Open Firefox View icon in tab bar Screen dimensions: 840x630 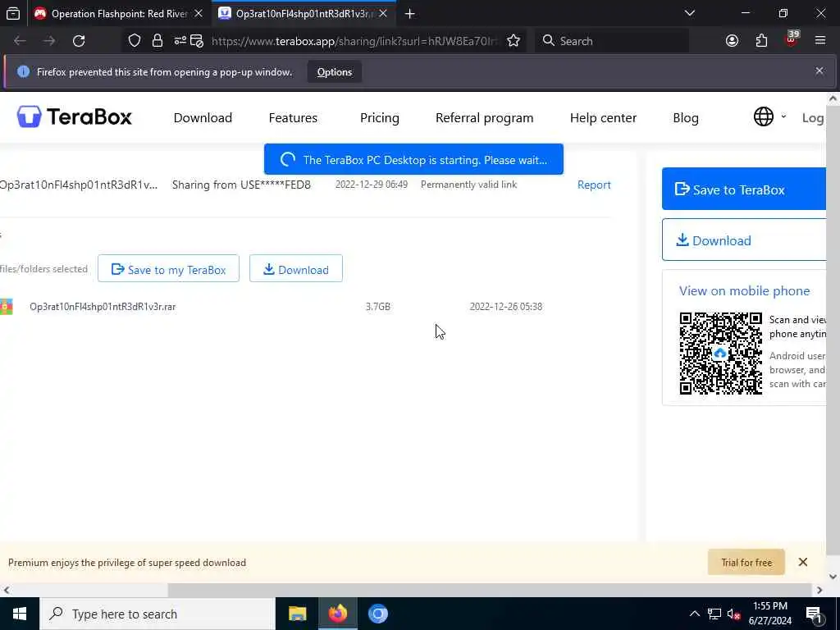(13, 13)
